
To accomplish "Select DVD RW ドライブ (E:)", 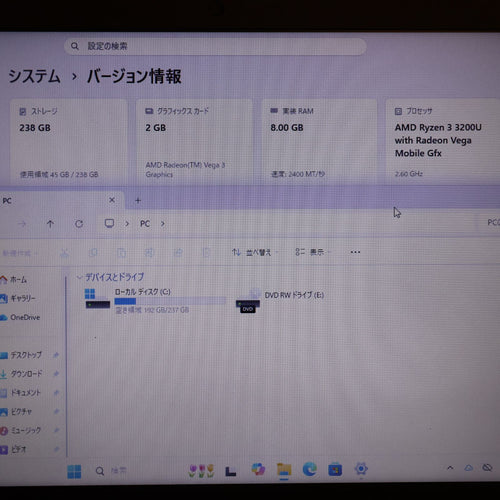I will pyautogui.click(x=280, y=301).
